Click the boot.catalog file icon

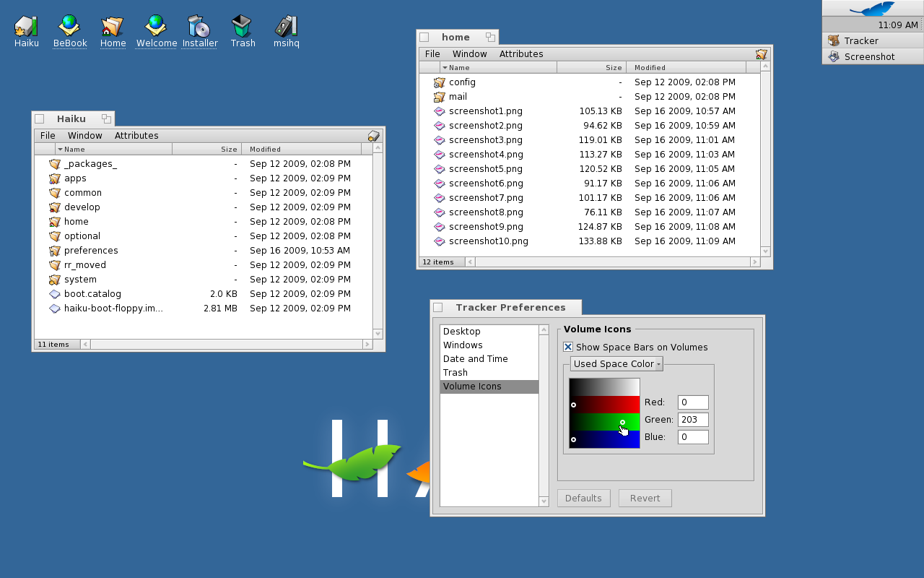(55, 294)
